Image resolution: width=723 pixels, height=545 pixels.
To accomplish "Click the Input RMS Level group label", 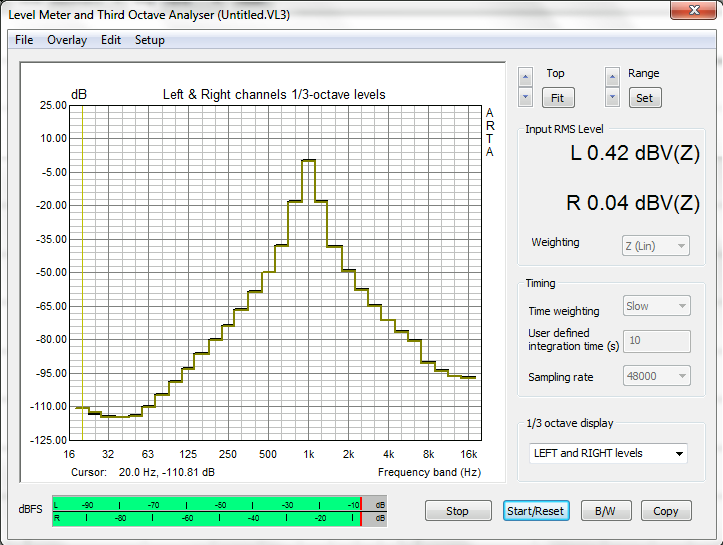I will pyautogui.click(x=564, y=129).
